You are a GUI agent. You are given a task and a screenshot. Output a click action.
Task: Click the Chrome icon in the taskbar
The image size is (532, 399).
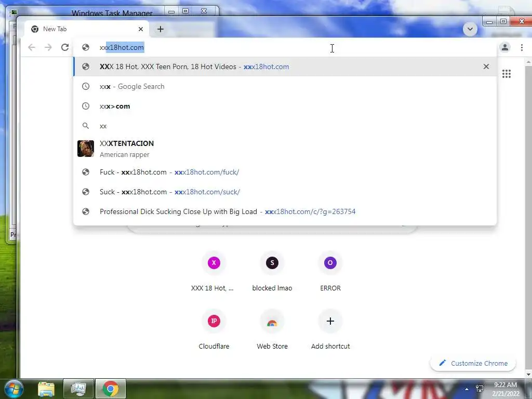(x=111, y=389)
